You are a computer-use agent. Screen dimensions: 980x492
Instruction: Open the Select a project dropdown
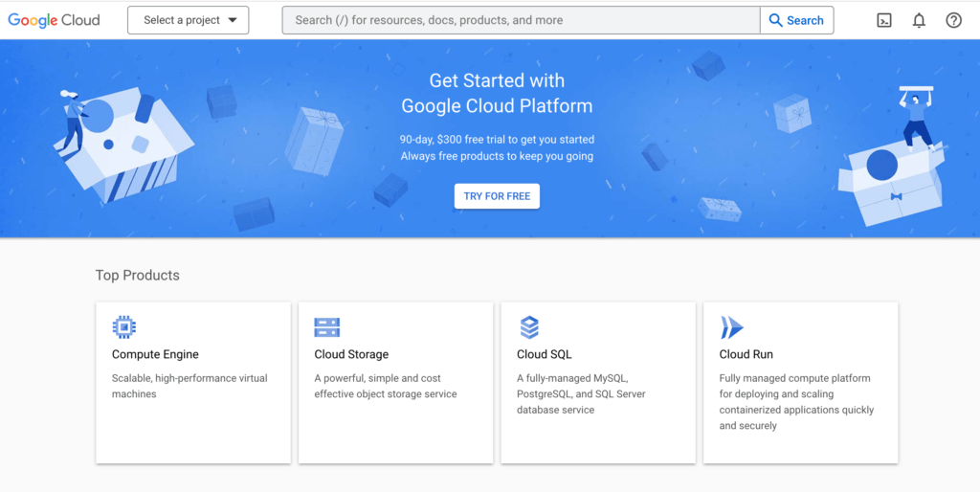coord(189,20)
